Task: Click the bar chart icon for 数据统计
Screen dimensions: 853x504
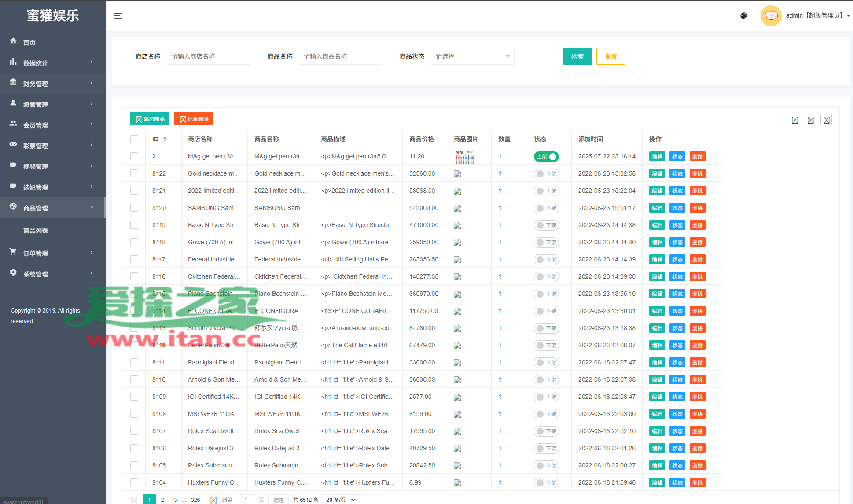Action: click(13, 62)
